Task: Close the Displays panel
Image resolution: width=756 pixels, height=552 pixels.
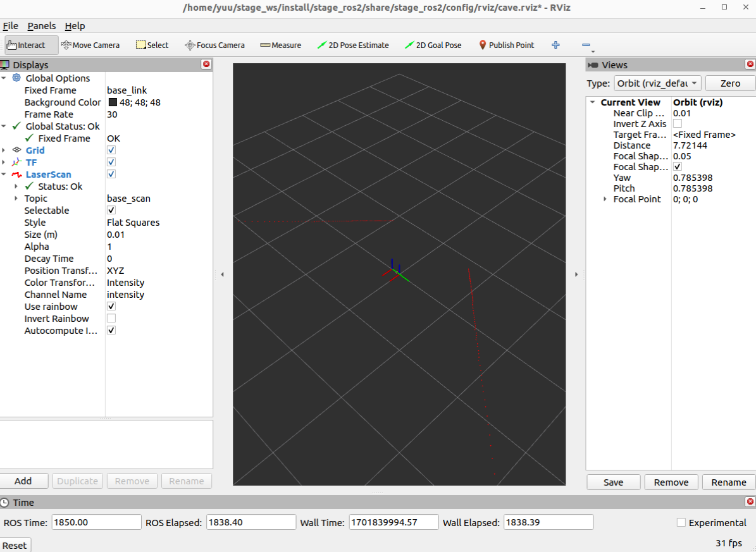Action: pyautogui.click(x=206, y=64)
